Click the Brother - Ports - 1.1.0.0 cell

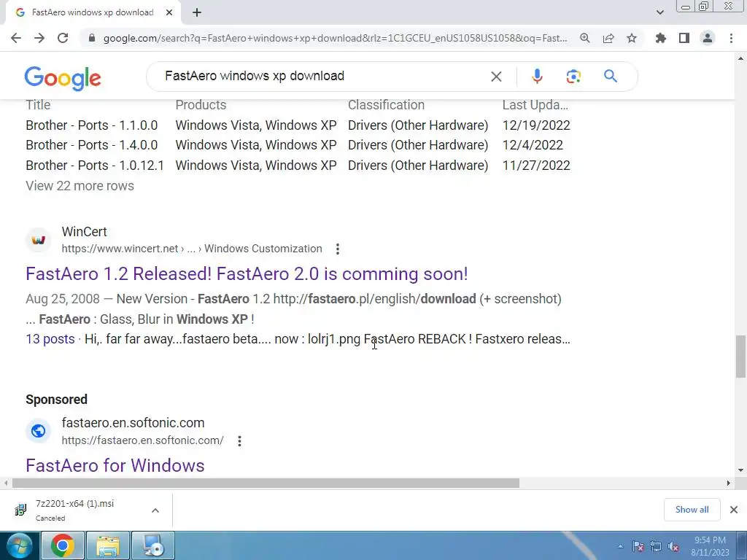point(91,125)
